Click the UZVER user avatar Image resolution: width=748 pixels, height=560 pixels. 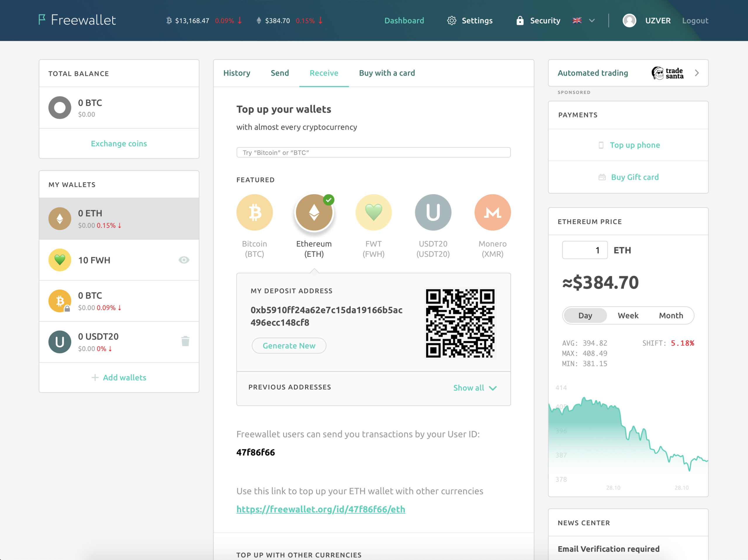pos(629,21)
